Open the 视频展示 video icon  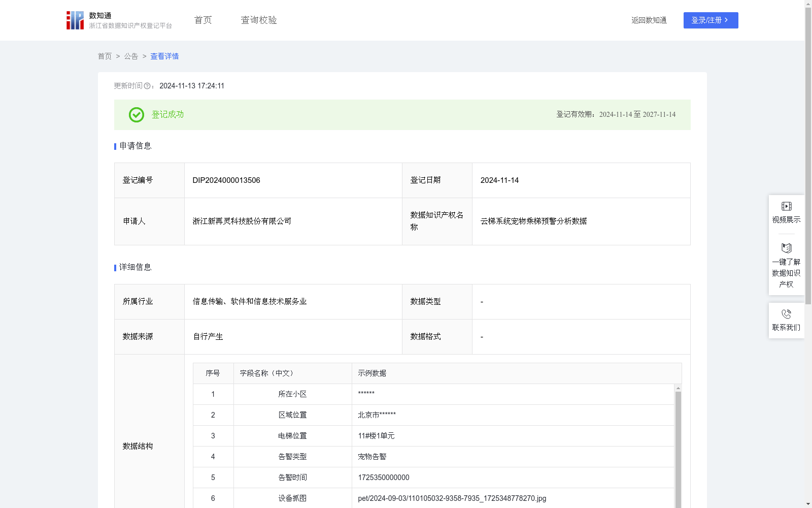pyautogui.click(x=786, y=206)
